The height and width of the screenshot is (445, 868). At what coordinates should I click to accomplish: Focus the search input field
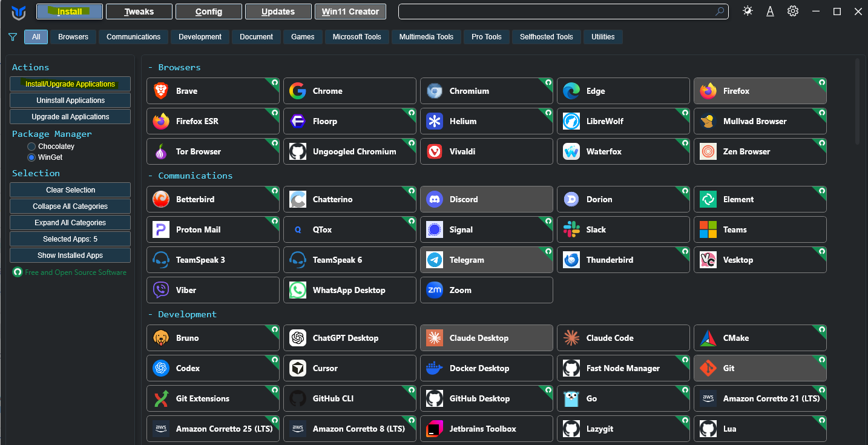[564, 12]
